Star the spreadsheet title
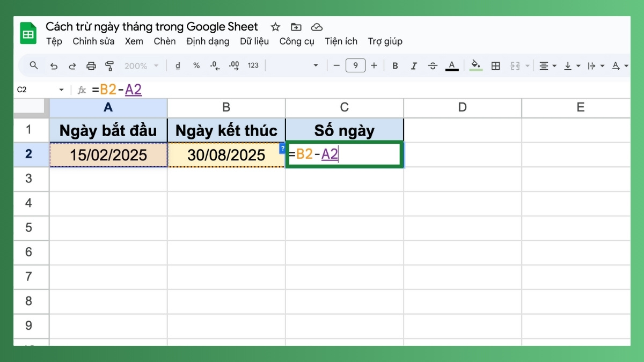This screenshot has height=362, width=644. pos(275,26)
